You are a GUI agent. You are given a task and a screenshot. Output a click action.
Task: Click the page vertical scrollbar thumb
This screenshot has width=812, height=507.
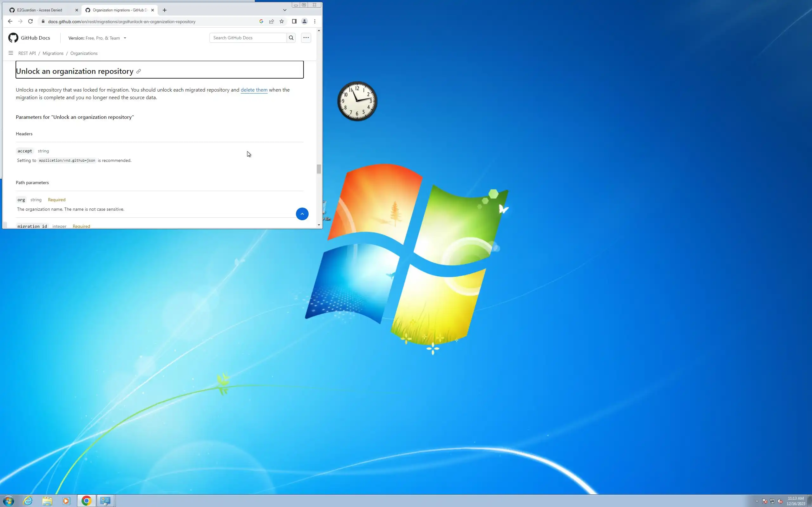point(318,169)
